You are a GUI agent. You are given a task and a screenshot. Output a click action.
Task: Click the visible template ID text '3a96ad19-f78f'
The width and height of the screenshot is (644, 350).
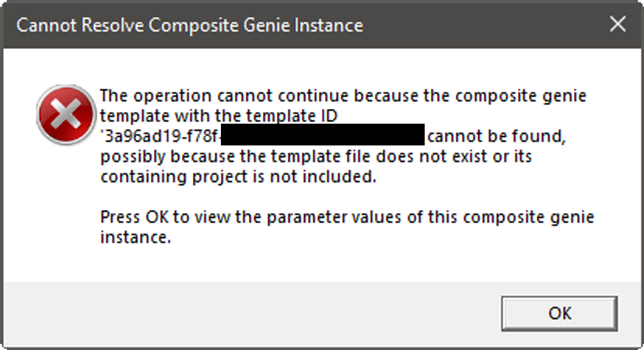[160, 136]
